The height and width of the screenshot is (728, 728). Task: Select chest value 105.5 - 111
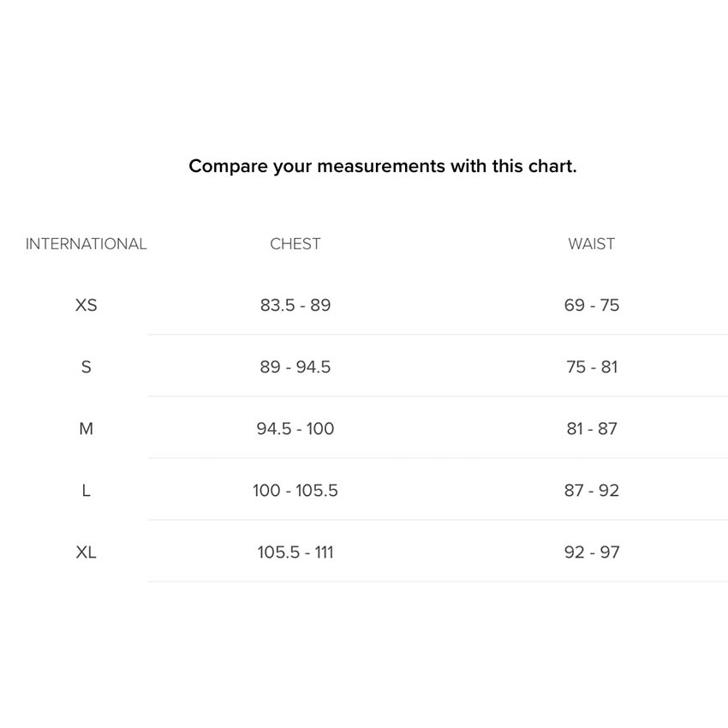click(295, 552)
